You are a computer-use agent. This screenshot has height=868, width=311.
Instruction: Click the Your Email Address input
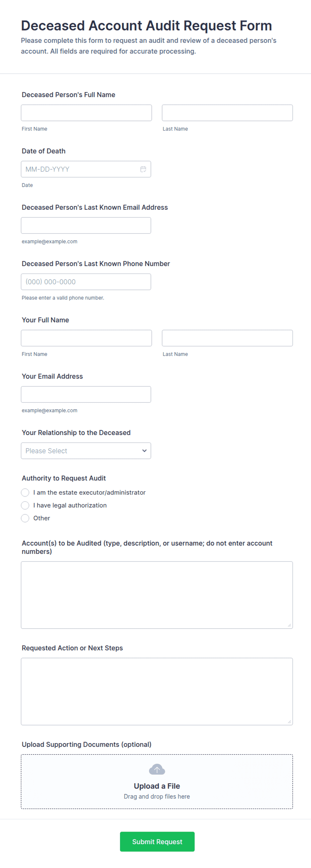point(86,394)
